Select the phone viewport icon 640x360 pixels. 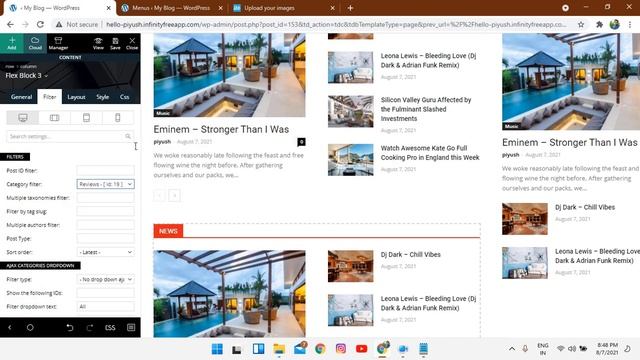[118, 118]
